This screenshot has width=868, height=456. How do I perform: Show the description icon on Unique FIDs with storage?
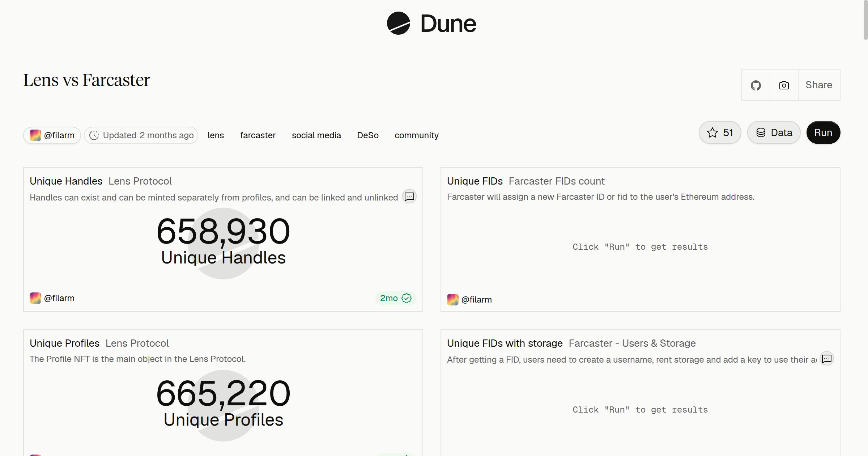[x=827, y=359]
